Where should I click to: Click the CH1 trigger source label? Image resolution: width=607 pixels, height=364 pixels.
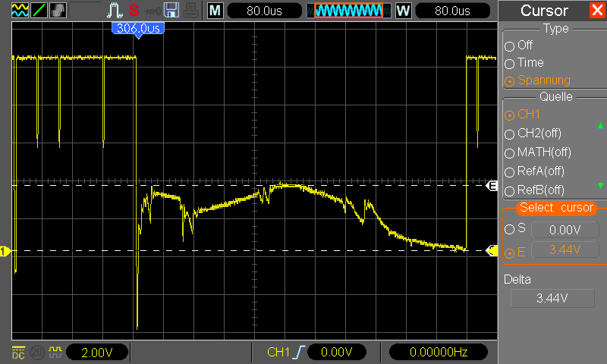point(278,352)
